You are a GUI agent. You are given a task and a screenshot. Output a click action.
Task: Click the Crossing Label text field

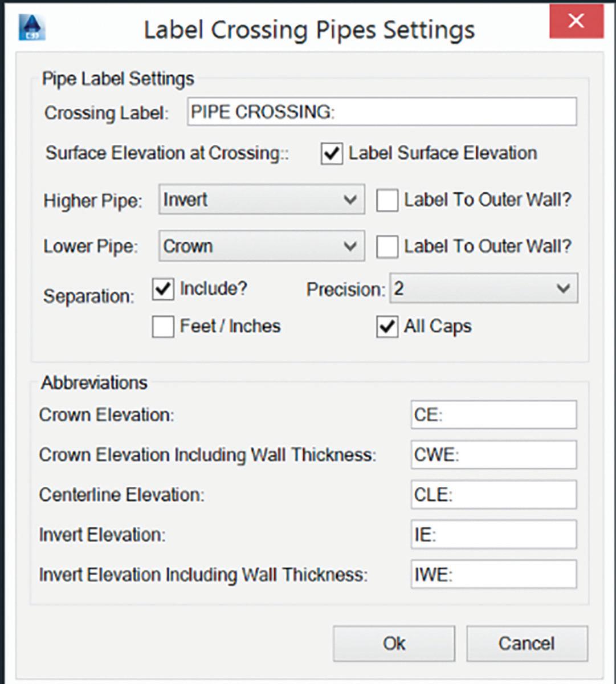[381, 112]
